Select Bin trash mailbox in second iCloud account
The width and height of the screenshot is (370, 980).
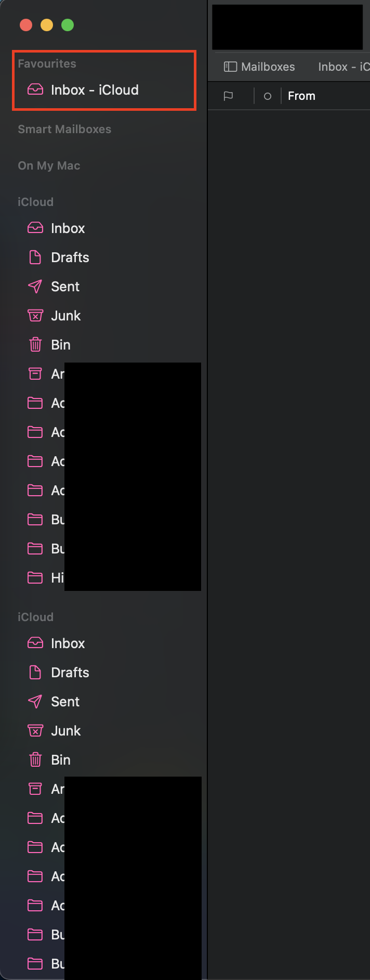[60, 760]
